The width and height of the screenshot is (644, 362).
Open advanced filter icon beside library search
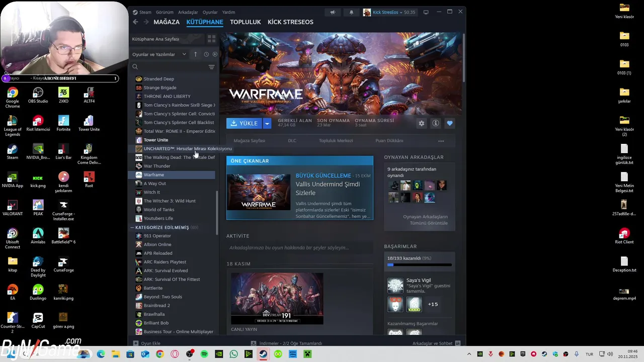click(x=211, y=67)
